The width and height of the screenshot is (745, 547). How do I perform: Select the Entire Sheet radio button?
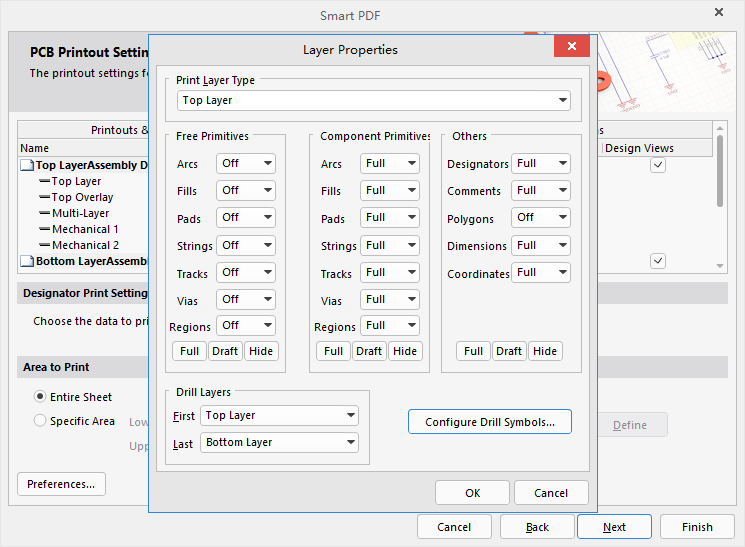click(41, 397)
